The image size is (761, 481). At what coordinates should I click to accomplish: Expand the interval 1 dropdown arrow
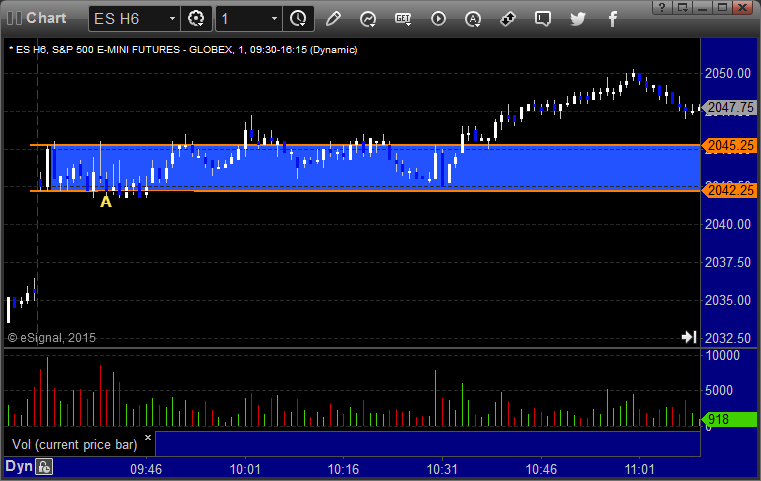click(x=274, y=19)
